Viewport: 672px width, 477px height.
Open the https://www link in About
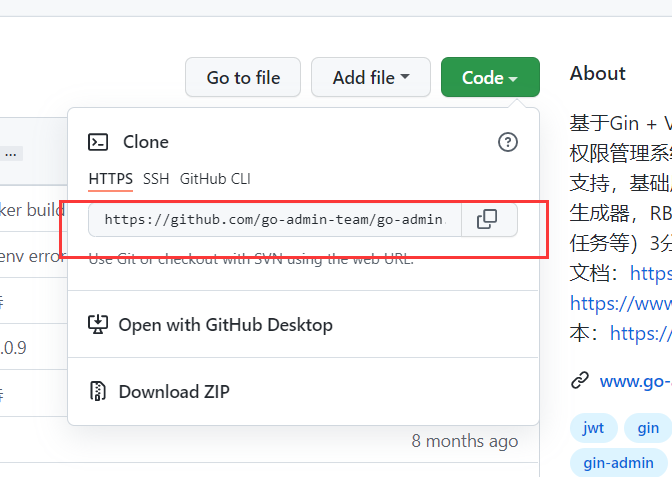click(x=621, y=303)
